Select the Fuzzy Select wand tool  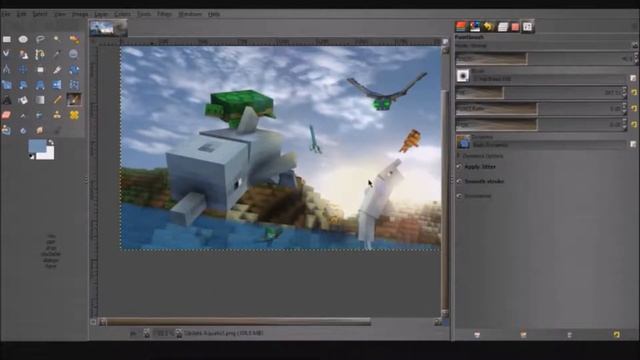[x=57, y=39]
